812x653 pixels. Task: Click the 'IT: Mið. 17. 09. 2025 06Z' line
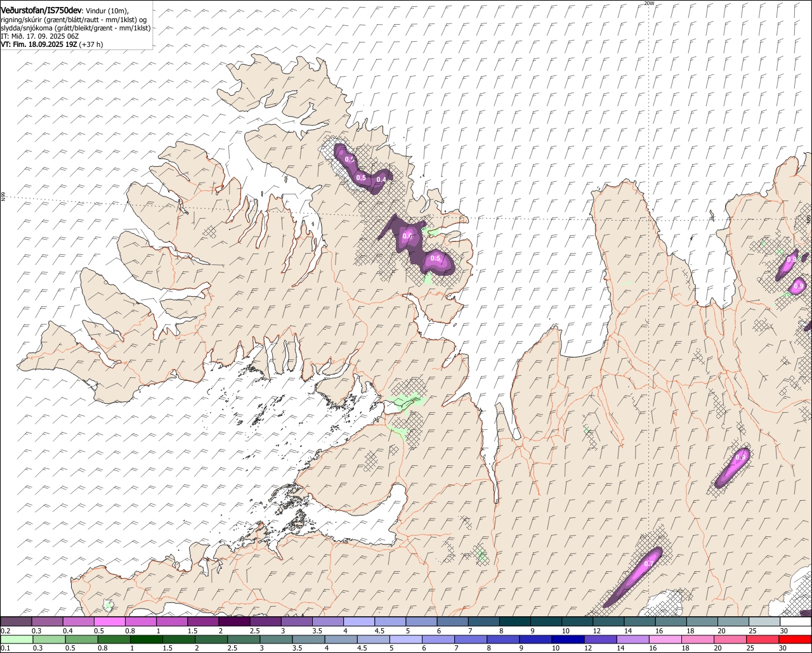(x=39, y=36)
